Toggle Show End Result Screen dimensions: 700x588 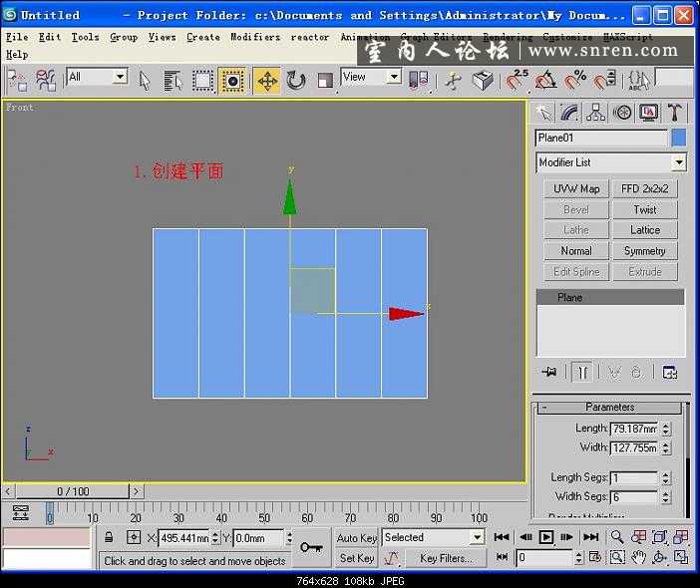point(582,372)
